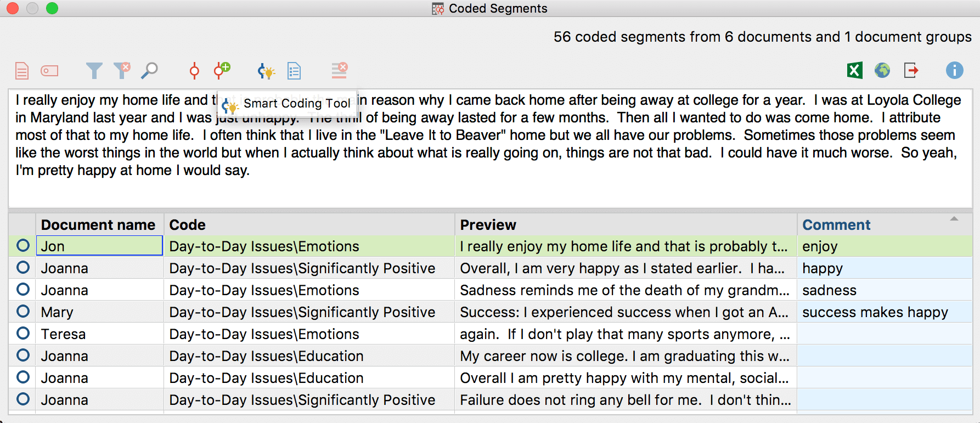Delete coded segments via red X list icon

[x=340, y=70]
